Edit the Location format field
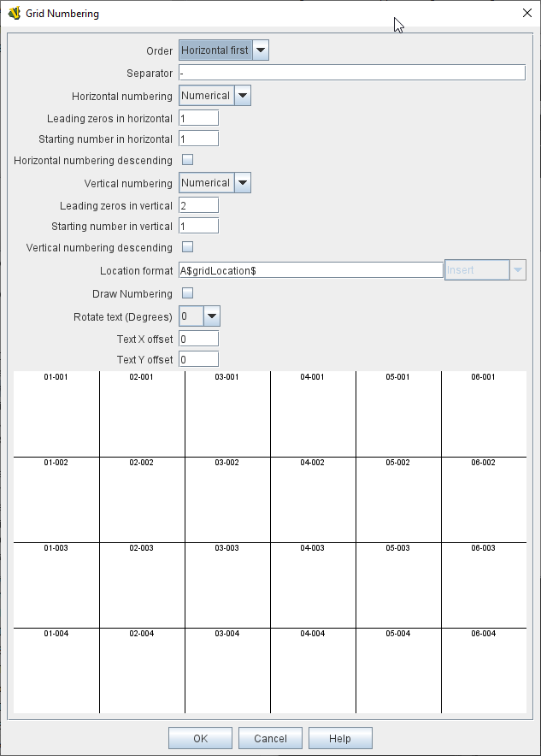Image resolution: width=541 pixels, height=756 pixels. (310, 270)
